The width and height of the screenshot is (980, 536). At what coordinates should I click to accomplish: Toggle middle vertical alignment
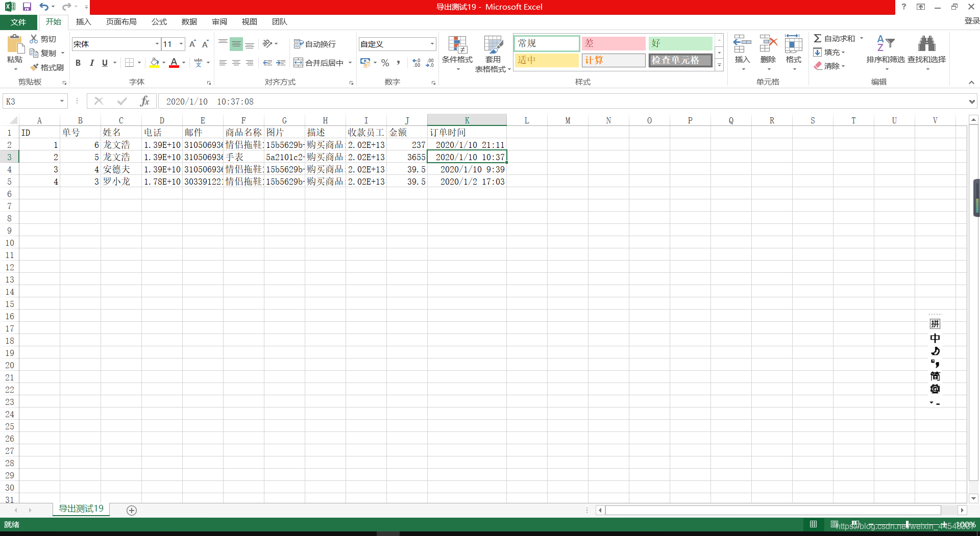(236, 44)
